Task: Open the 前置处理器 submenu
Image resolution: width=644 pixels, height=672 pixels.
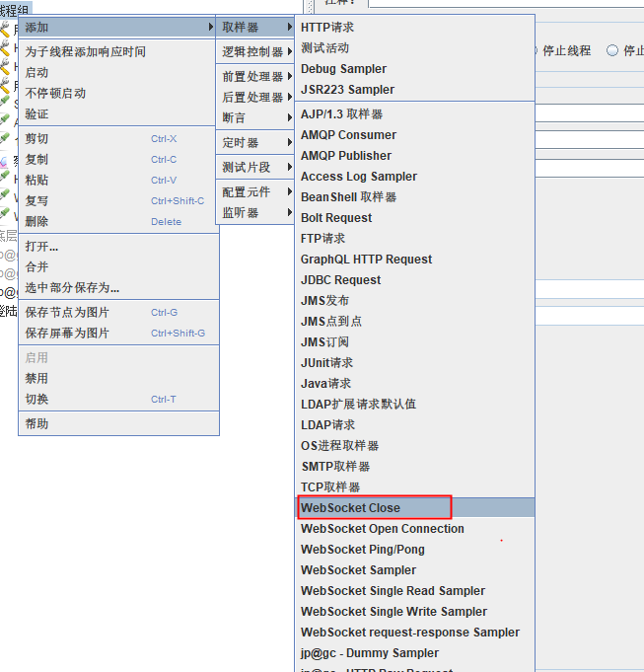Action: click(x=254, y=77)
